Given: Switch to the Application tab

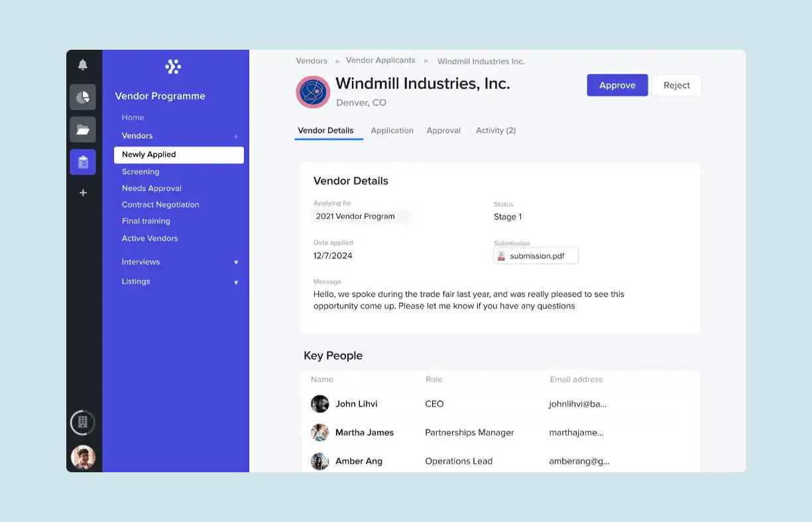Looking at the screenshot, I should [x=392, y=131].
